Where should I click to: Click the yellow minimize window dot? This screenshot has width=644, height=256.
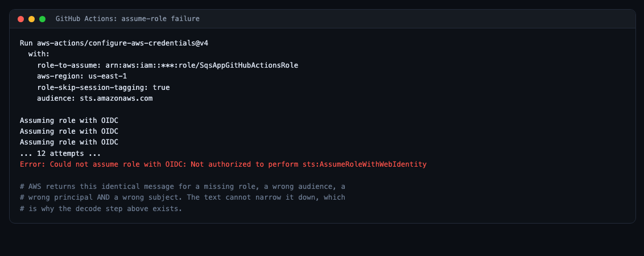click(x=32, y=19)
